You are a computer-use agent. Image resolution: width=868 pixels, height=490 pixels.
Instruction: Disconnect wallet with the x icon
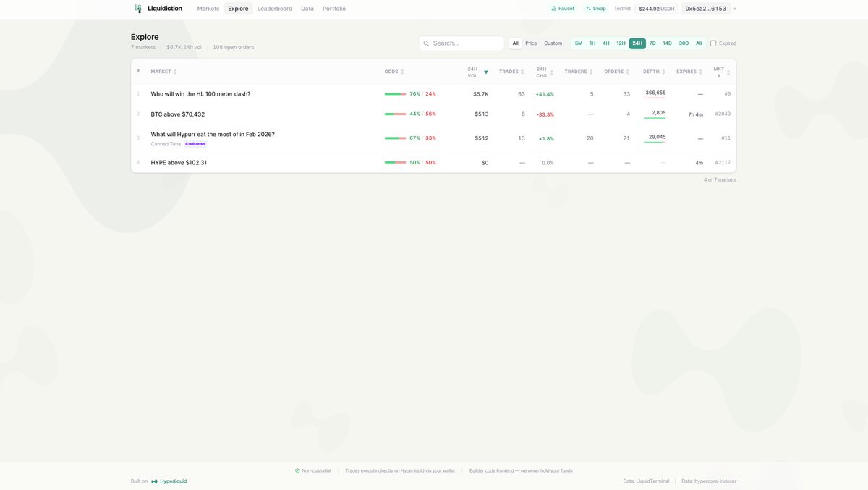(x=735, y=9)
